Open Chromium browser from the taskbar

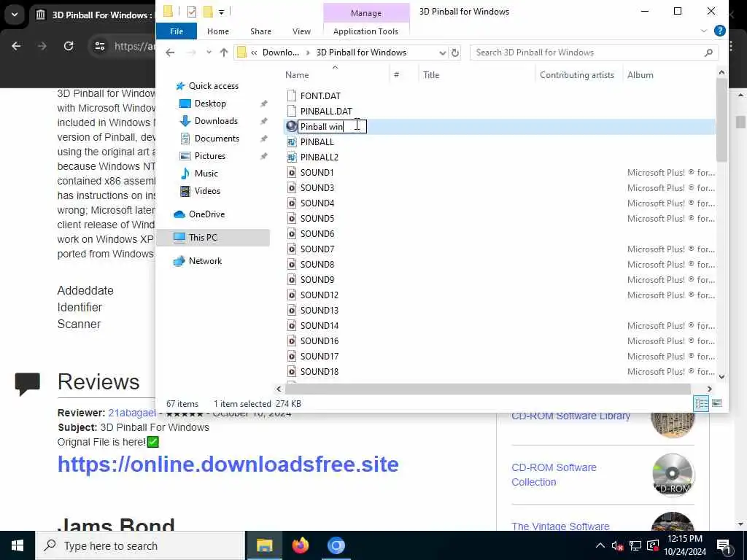pos(336,545)
